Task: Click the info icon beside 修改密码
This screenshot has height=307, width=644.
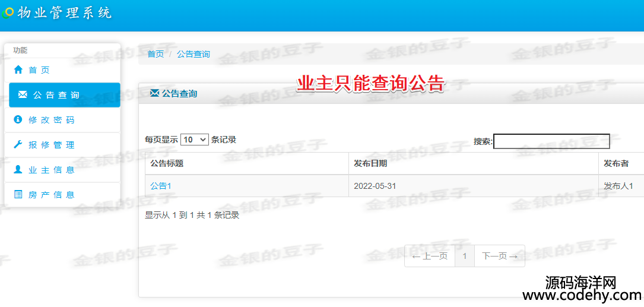Action: (18, 119)
